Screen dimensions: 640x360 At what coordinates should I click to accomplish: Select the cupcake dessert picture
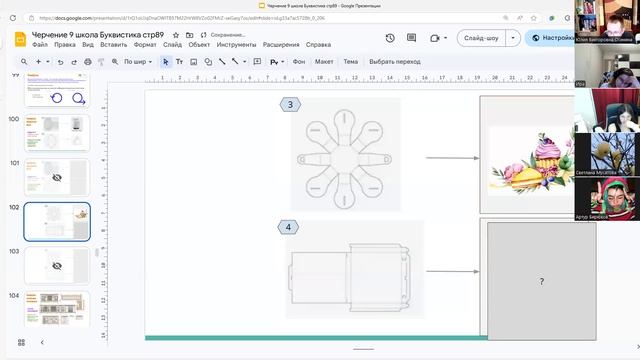[531, 161]
